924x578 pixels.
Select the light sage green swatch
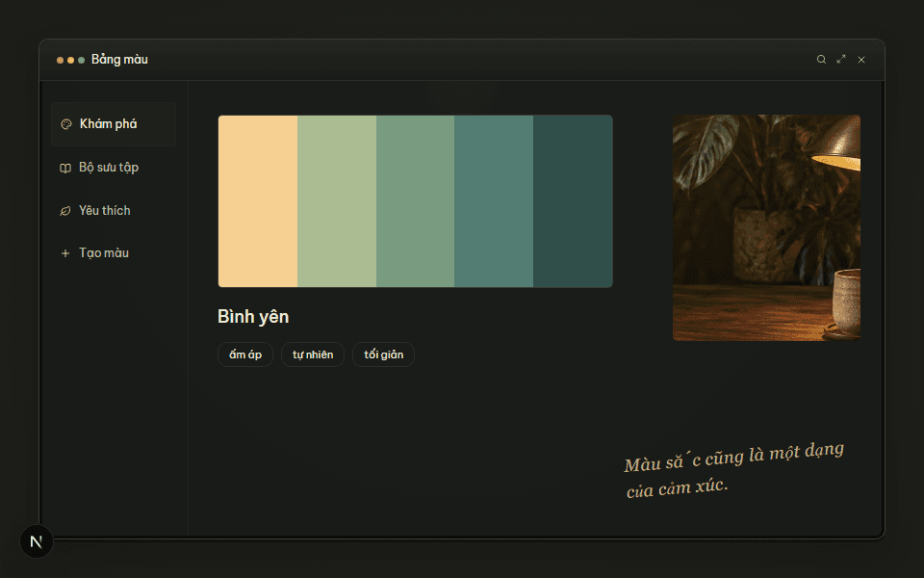pos(337,201)
